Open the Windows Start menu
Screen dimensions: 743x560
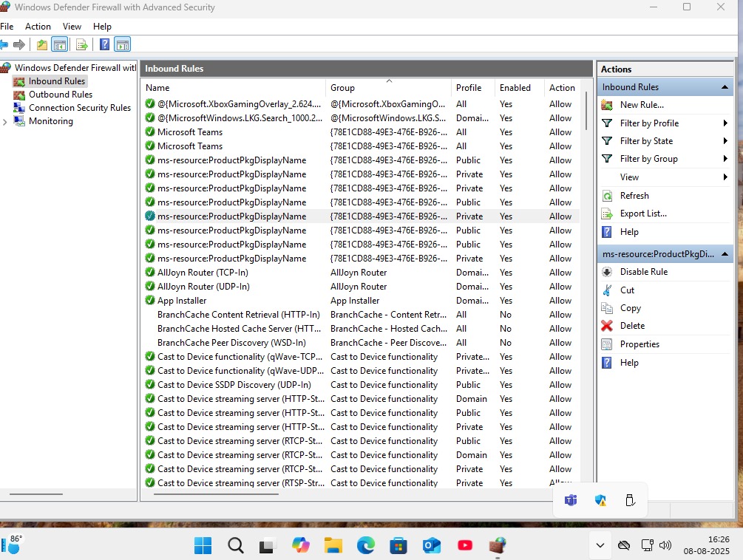tap(203, 545)
